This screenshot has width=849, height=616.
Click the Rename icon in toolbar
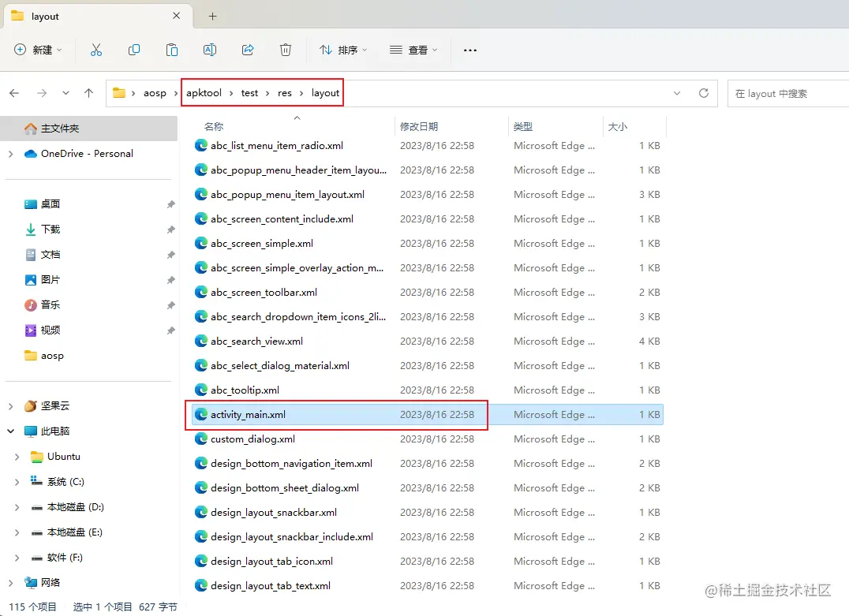pos(210,50)
